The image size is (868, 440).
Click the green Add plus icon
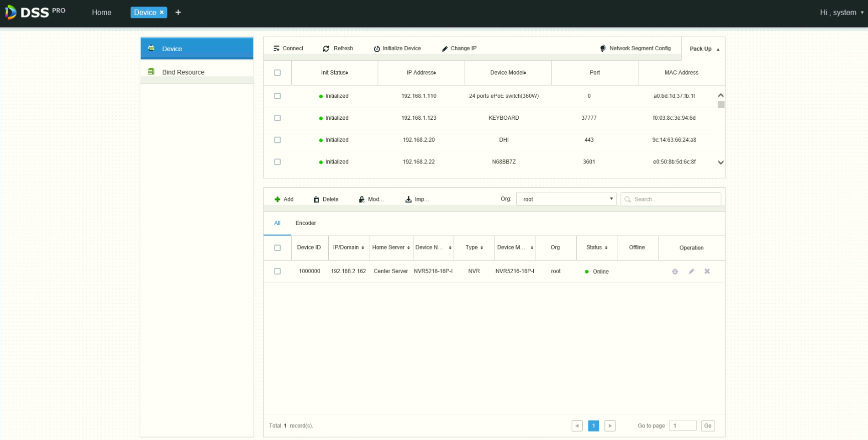tap(277, 199)
